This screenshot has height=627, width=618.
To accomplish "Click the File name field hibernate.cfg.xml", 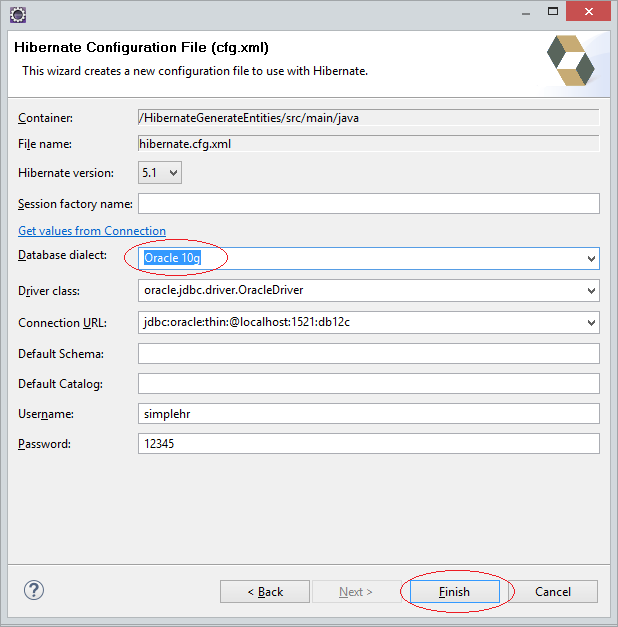I will tap(369, 144).
